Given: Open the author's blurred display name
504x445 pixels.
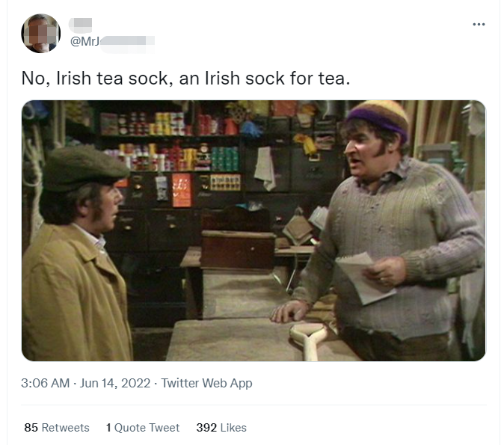Looking at the screenshot, I should [x=81, y=25].
